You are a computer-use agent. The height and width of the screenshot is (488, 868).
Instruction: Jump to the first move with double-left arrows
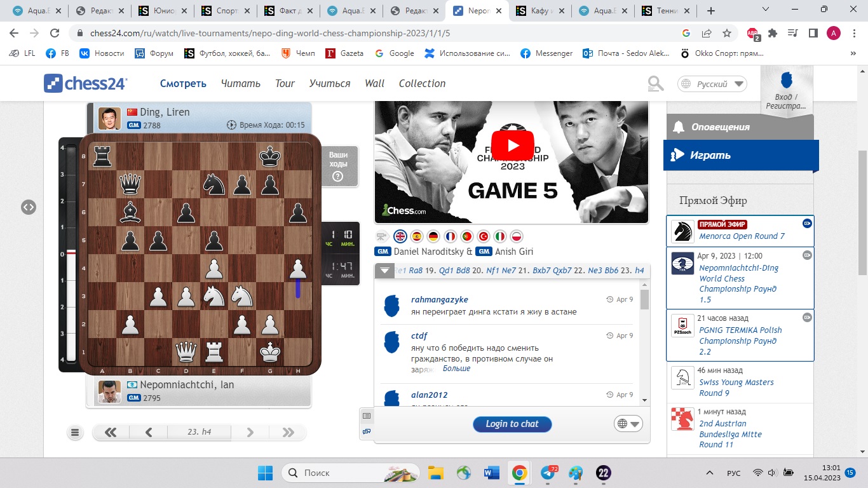click(x=111, y=433)
